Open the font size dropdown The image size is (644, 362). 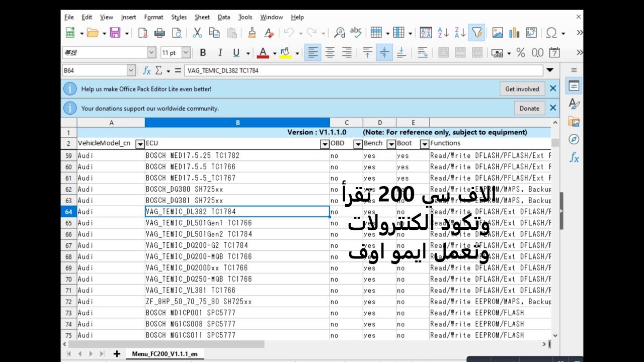(186, 52)
